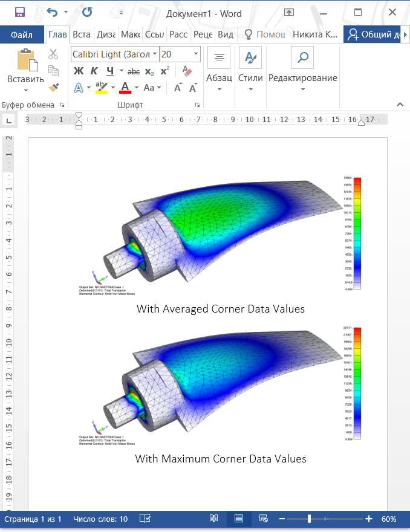This screenshot has width=410, height=532.
Task: Switch to Read Mode view
Action: [213, 519]
